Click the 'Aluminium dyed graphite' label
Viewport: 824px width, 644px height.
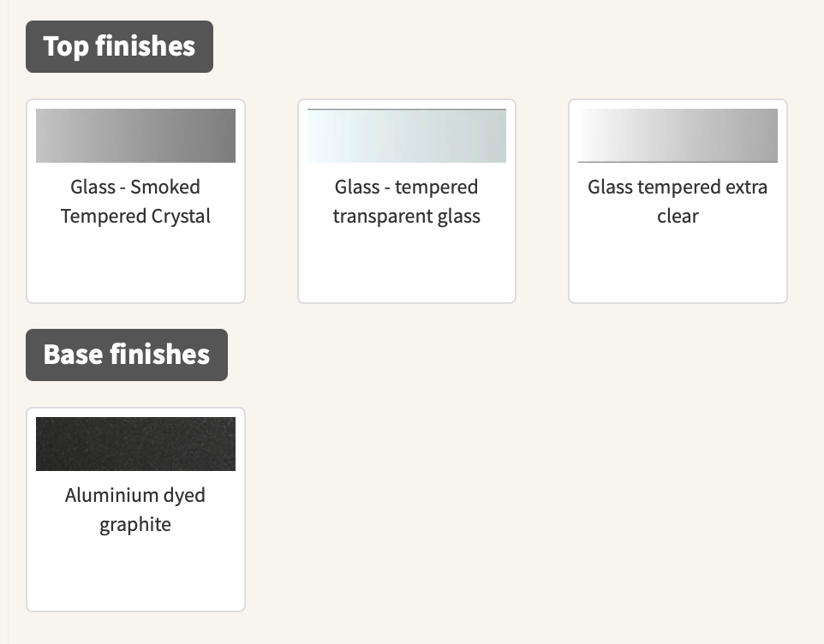(135, 510)
